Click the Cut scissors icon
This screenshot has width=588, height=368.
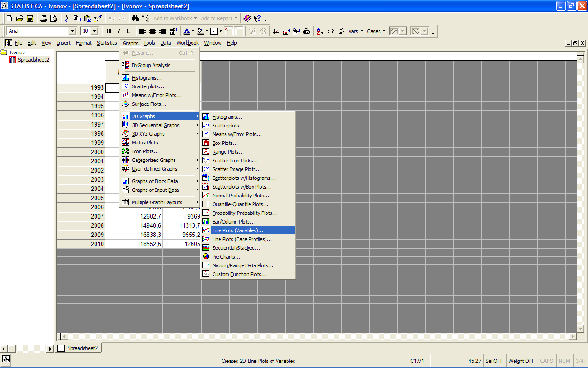click(67, 18)
